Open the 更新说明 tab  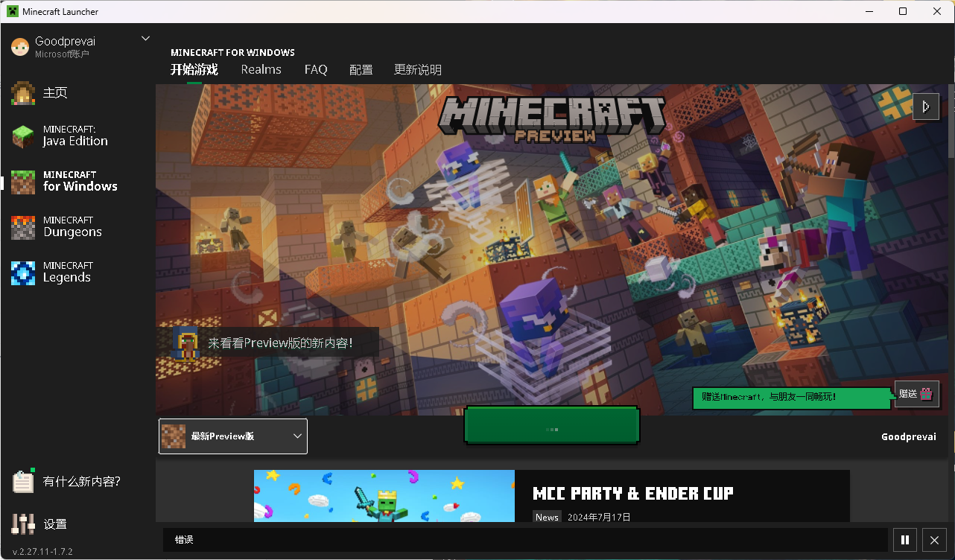(418, 70)
